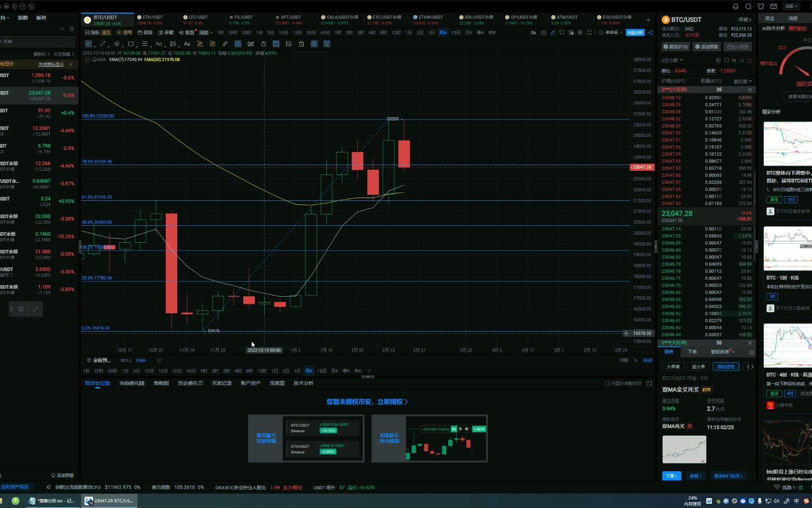Select the wave pattern drawing tool
812x508 pixels.
tap(159, 44)
